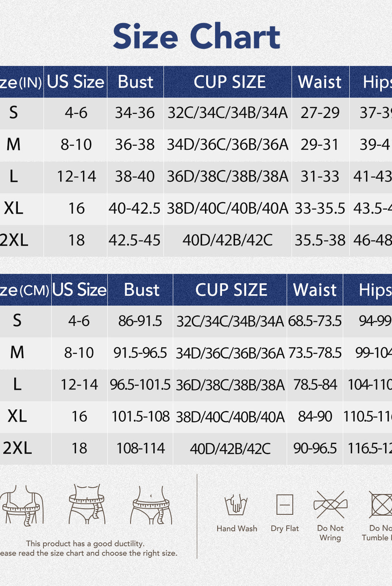The height and width of the screenshot is (586, 392).
Task: Select US Size header in centimeter table
Action: 79,290
